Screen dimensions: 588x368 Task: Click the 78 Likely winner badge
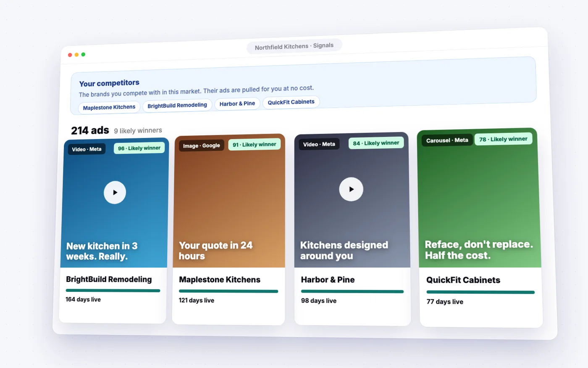pos(503,139)
